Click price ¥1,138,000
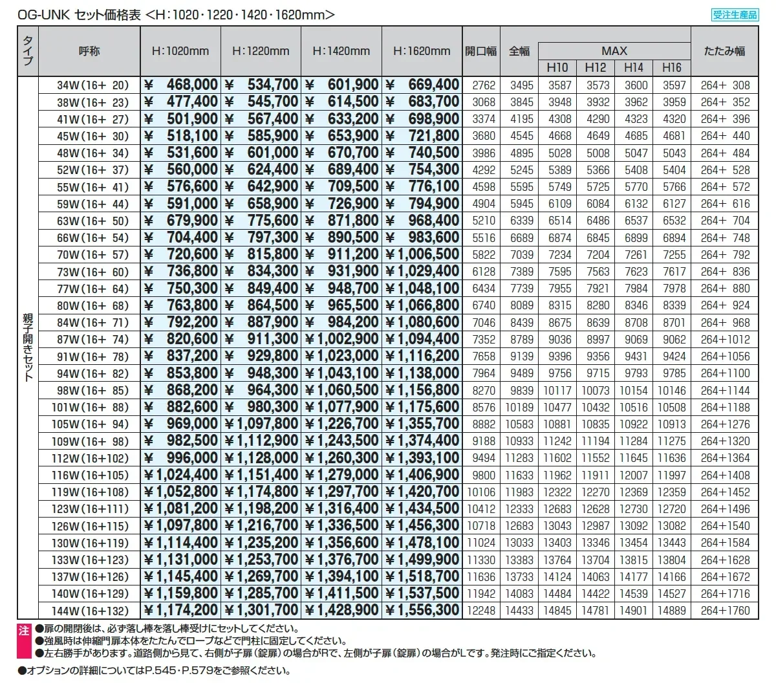 422,373
